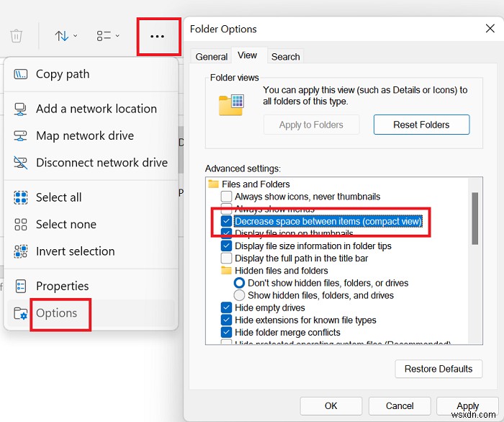Click the Hidden files and folders label

pos(282,271)
